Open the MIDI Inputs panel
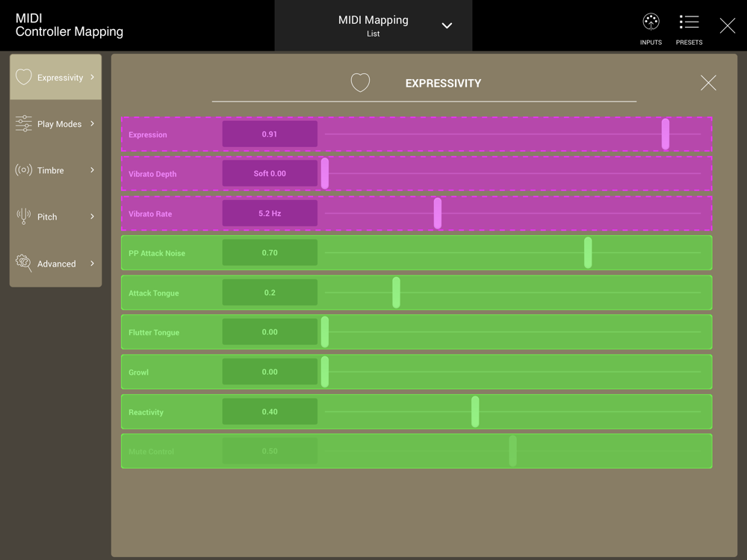 tap(651, 30)
